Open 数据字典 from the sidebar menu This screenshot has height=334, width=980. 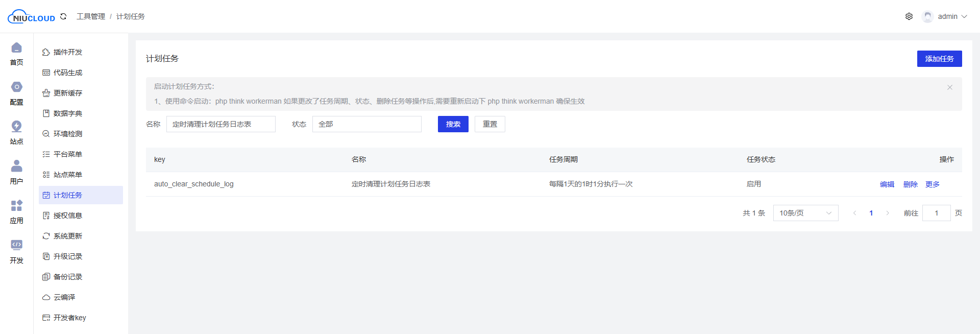click(68, 113)
